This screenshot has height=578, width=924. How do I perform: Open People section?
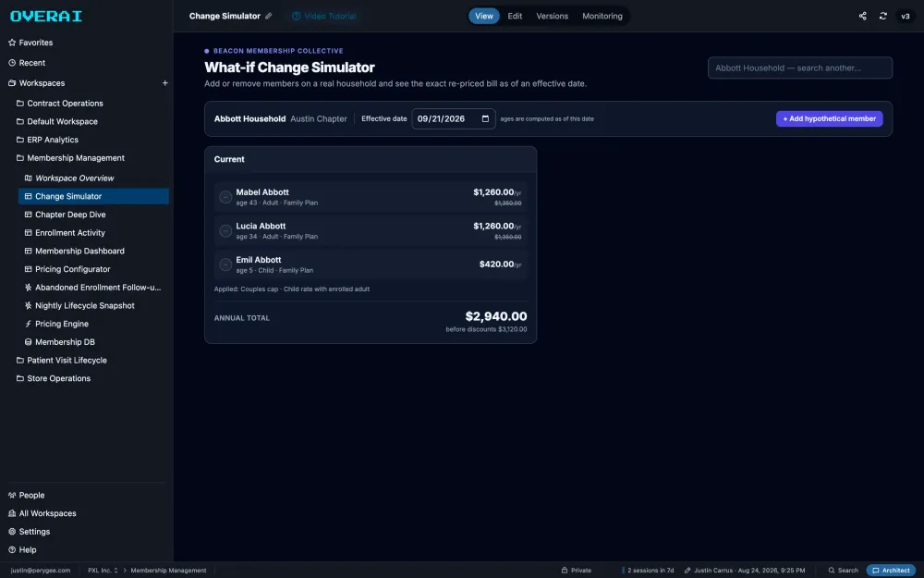[x=27, y=496]
